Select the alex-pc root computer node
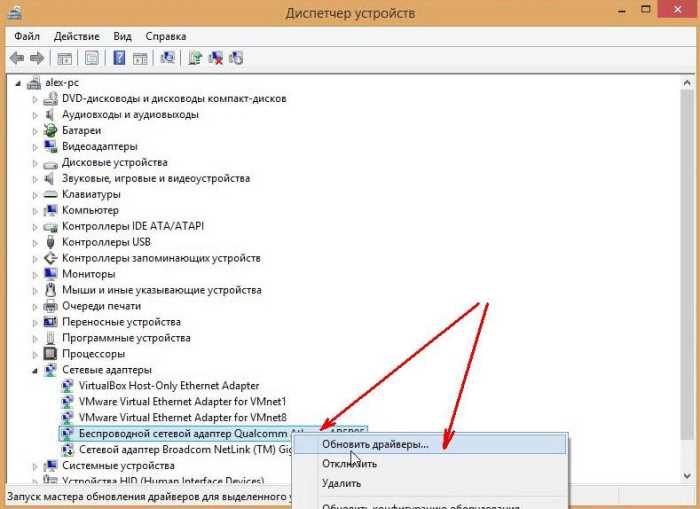This screenshot has width=700, height=509. coord(62,83)
